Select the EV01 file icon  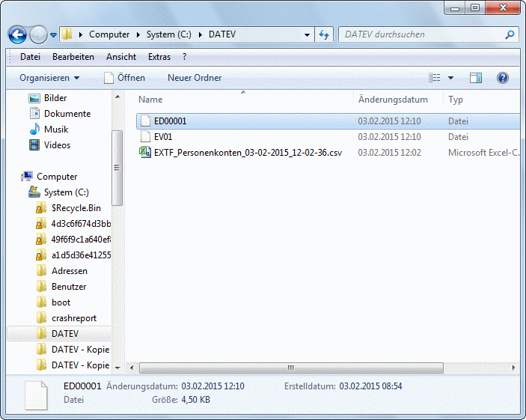pyautogui.click(x=145, y=137)
